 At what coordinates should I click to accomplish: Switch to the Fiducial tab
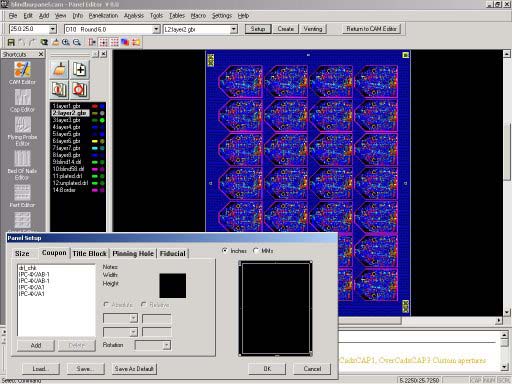(172, 254)
